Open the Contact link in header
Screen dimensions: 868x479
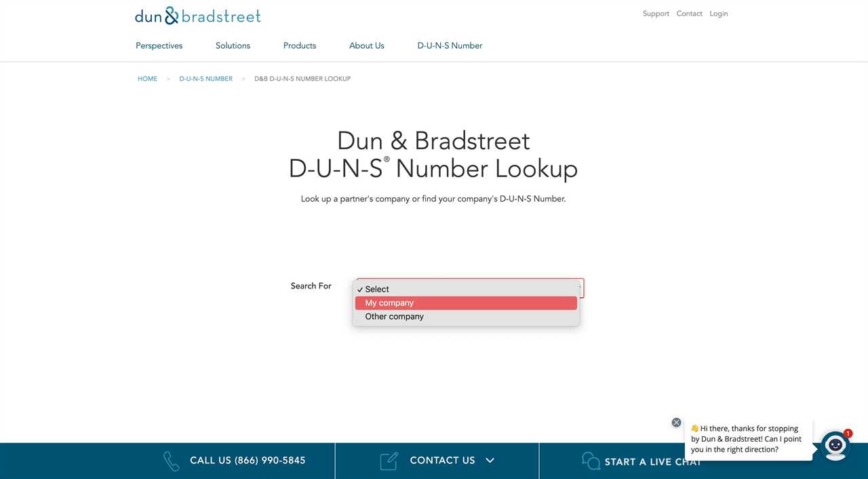pyautogui.click(x=689, y=14)
